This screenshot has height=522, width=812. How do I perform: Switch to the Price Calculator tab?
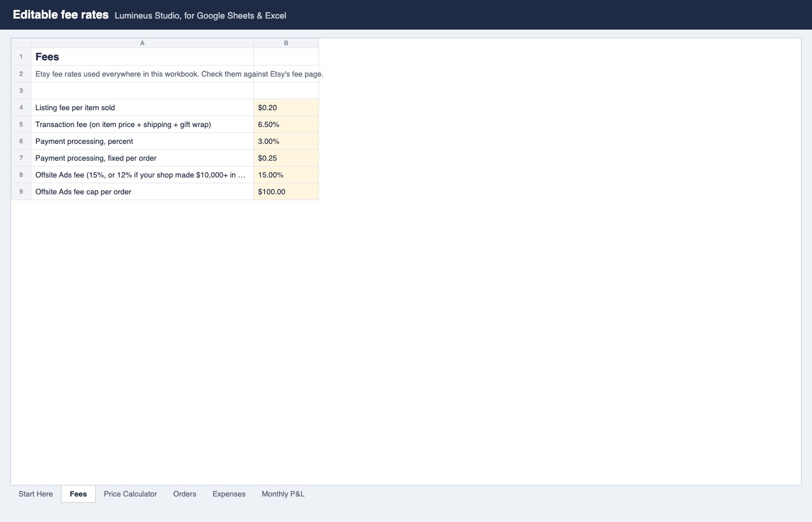(x=130, y=494)
